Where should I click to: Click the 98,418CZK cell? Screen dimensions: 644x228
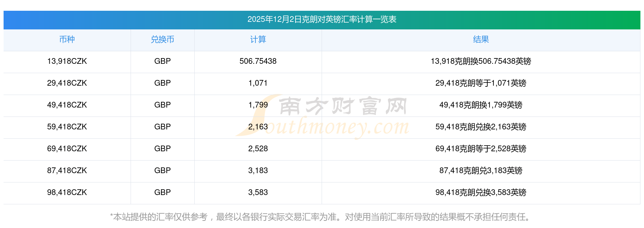point(67,193)
